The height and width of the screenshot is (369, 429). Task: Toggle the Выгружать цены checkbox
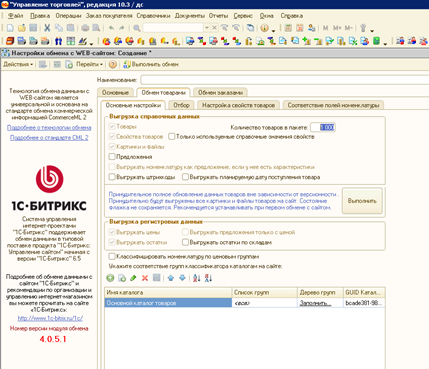[x=112, y=232]
